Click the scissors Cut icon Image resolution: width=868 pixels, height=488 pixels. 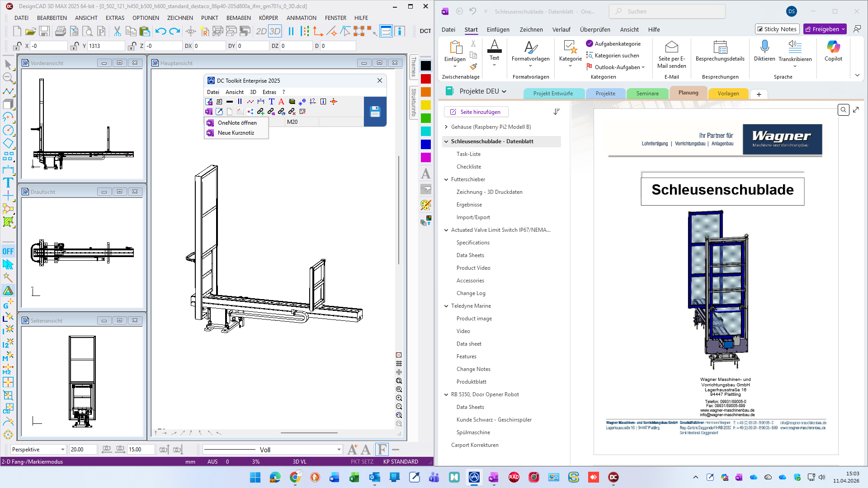click(x=117, y=31)
